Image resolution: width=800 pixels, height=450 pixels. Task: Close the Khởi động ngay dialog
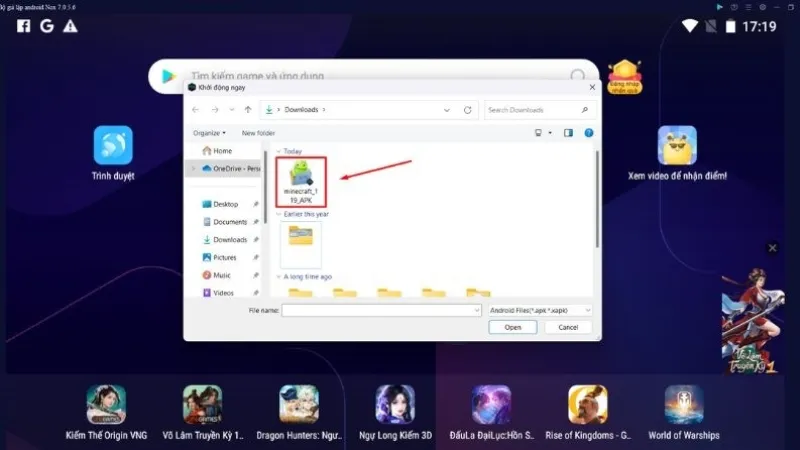point(592,88)
